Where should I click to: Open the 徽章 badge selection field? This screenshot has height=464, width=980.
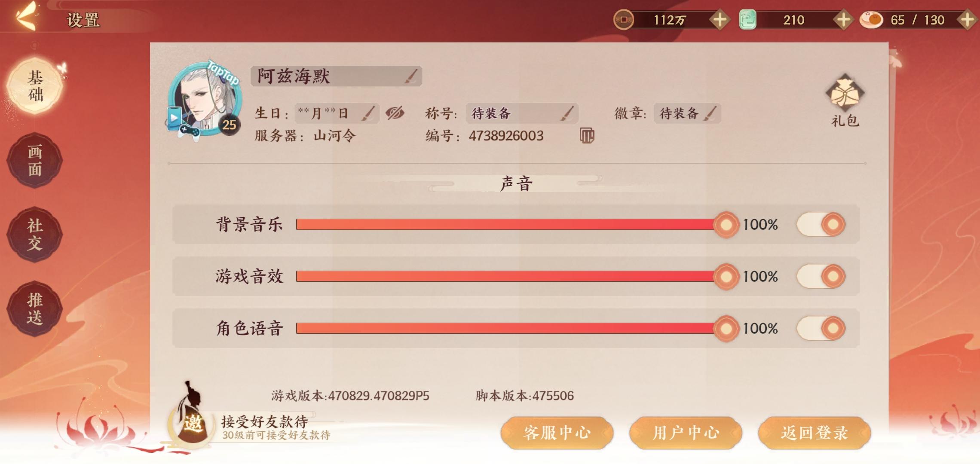point(687,113)
